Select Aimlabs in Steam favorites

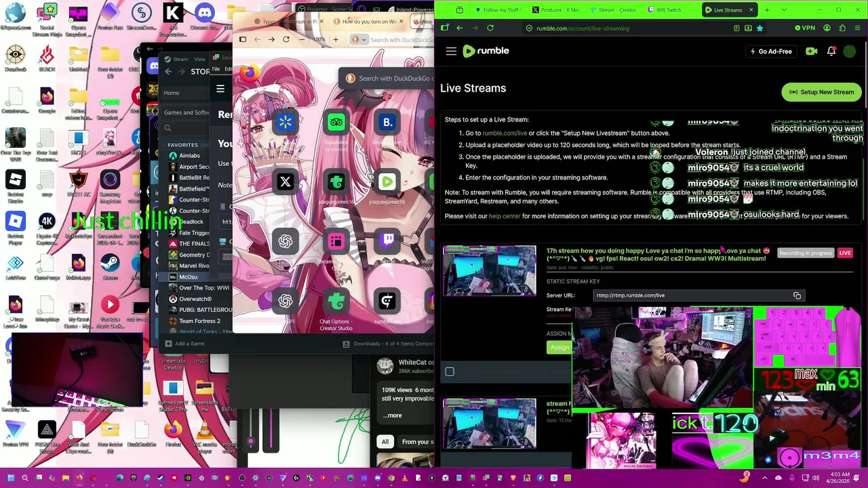(189, 155)
